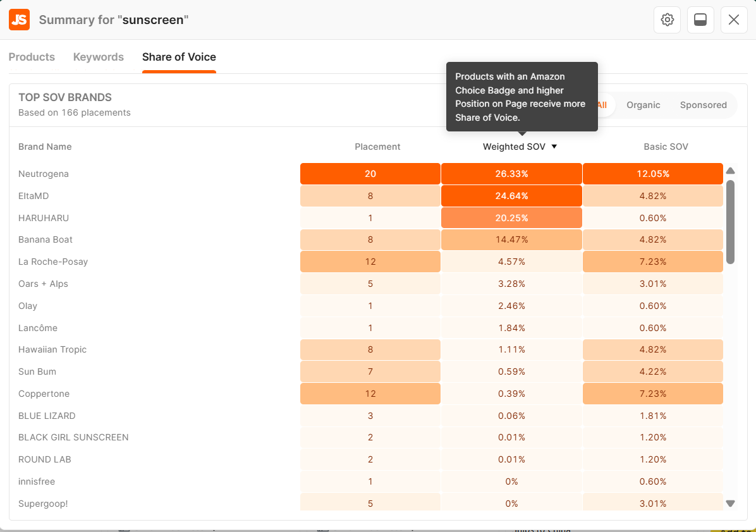Sort by the Placement column header
756x532 pixels.
coord(377,147)
